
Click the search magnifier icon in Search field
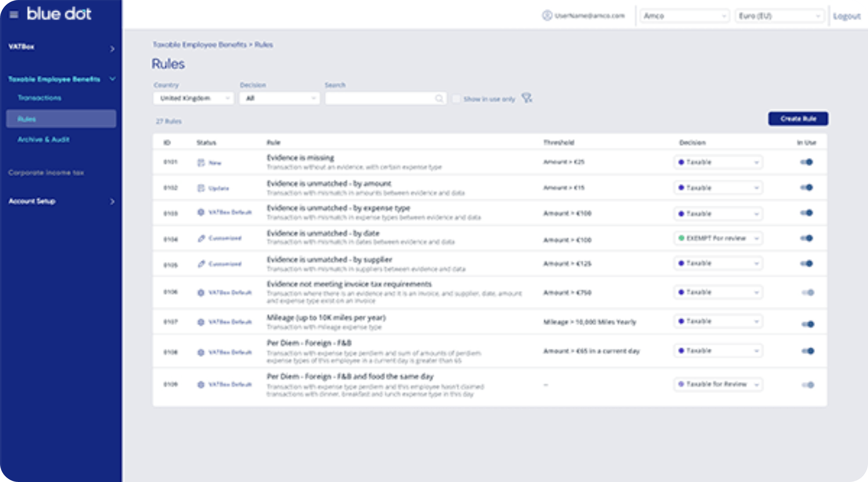click(439, 98)
